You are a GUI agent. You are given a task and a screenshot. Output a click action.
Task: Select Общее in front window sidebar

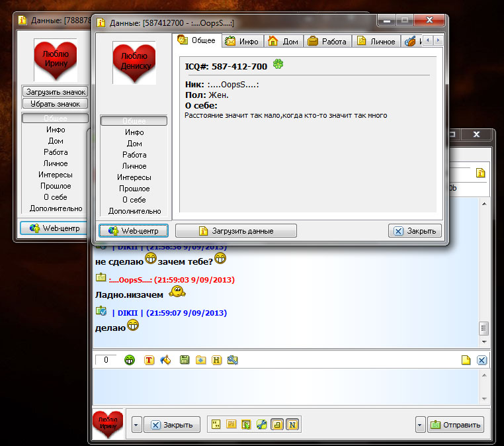point(134,121)
